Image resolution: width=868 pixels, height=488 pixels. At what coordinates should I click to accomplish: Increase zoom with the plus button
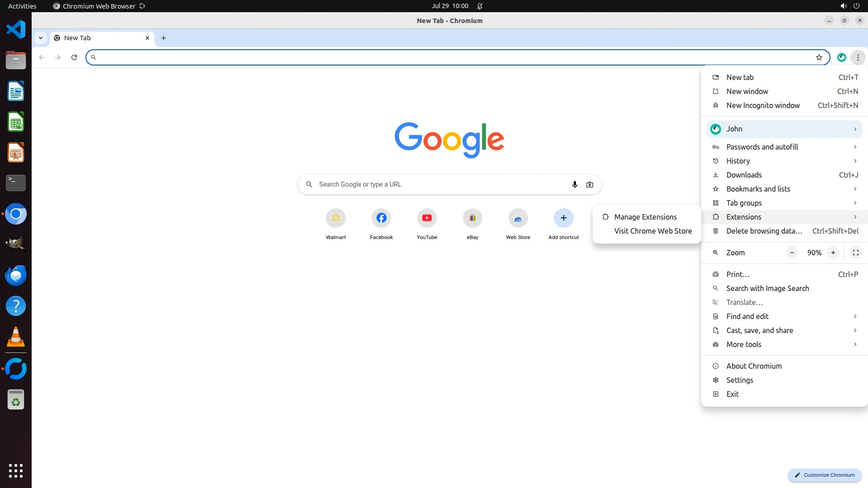(x=833, y=253)
